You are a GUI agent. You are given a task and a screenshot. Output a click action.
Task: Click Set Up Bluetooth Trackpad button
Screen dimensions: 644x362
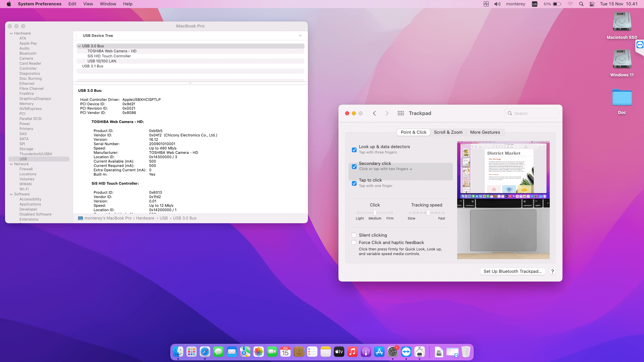[513, 271]
